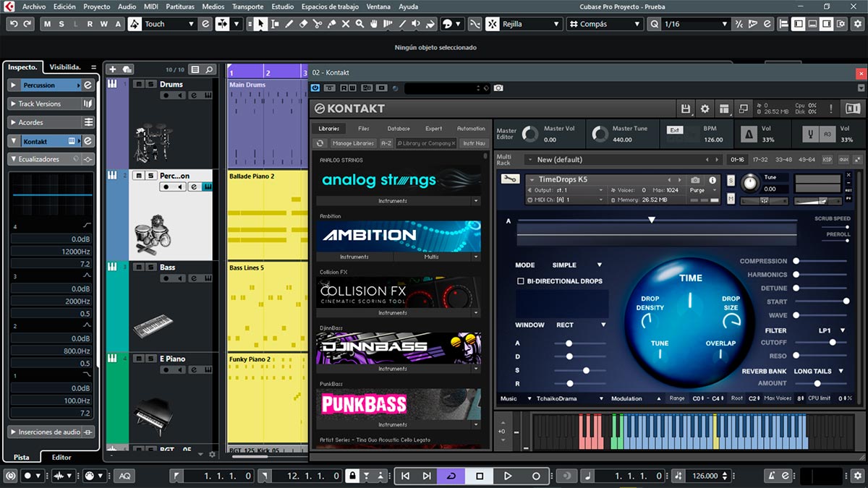868x488 pixels.
Task: Toggle the AQ button in transport bar
Action: pos(124,476)
